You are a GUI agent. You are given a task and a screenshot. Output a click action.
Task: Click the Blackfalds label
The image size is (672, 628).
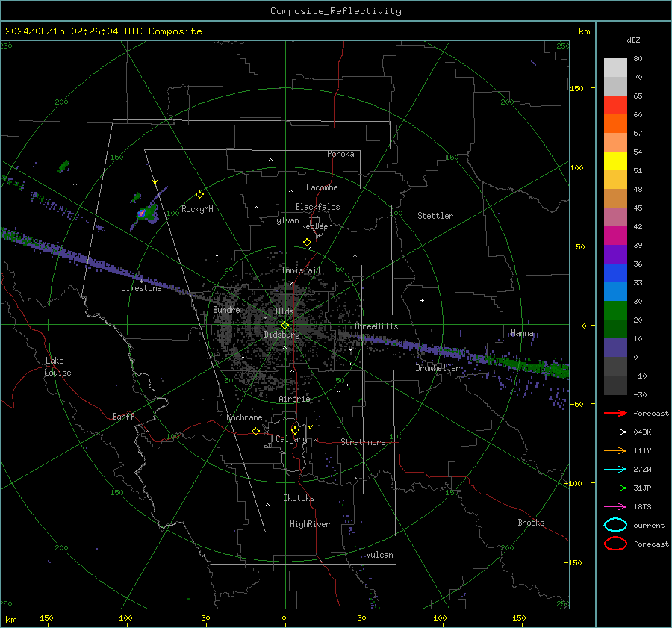tap(317, 207)
